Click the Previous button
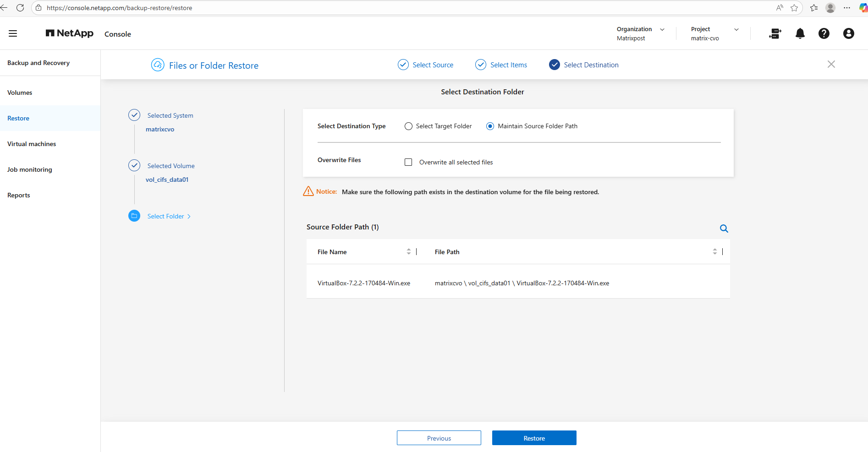Viewport: 868px width, 452px height. pyautogui.click(x=439, y=438)
